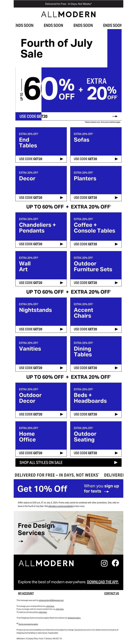Open AllModern's Instagram icon in the footer
Viewport: 137px width, 644px height.
coord(104,563)
